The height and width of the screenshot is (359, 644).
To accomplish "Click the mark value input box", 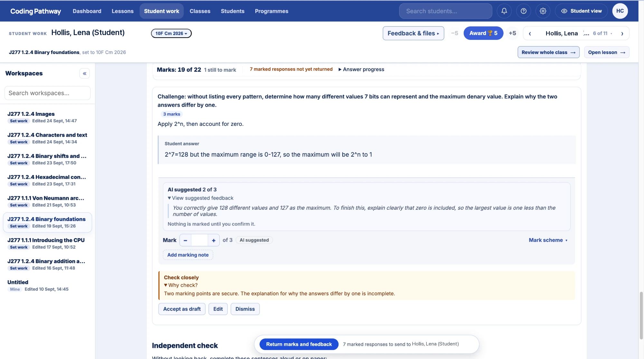I will tap(199, 240).
